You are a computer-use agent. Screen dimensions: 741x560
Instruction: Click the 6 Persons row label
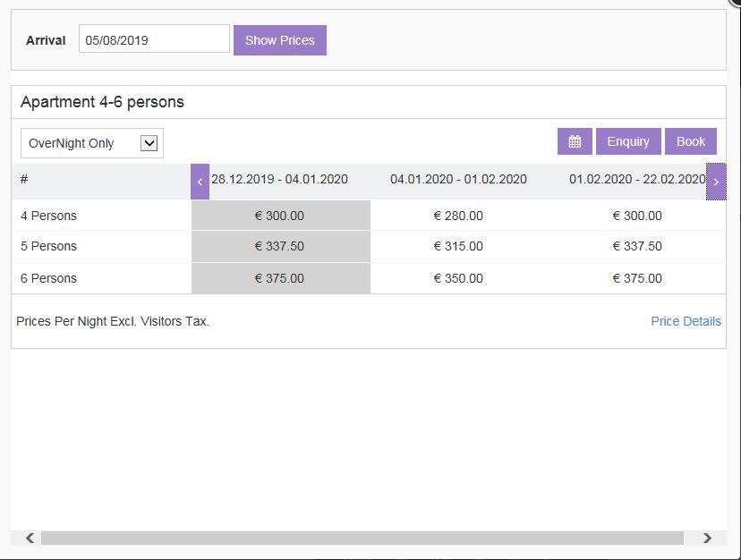click(x=48, y=278)
